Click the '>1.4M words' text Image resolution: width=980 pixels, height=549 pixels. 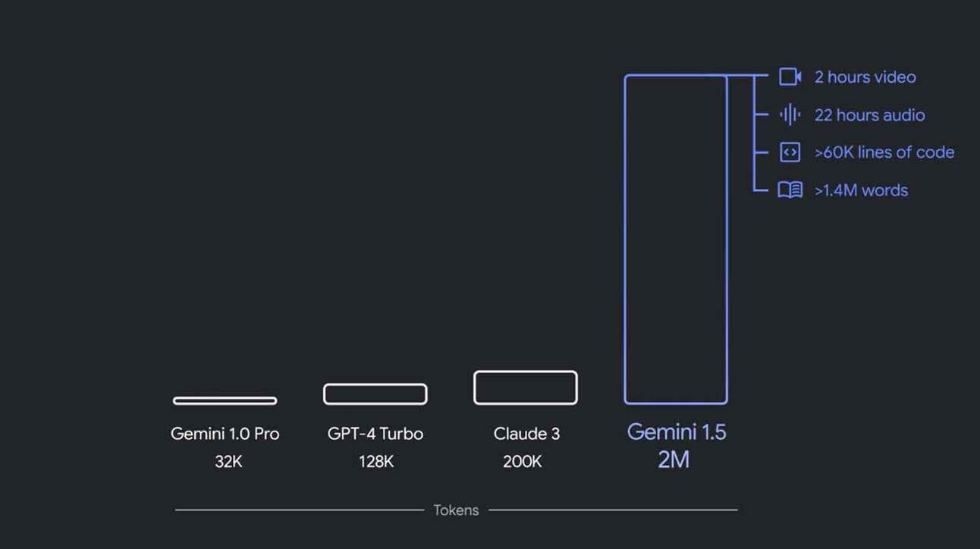coord(861,190)
